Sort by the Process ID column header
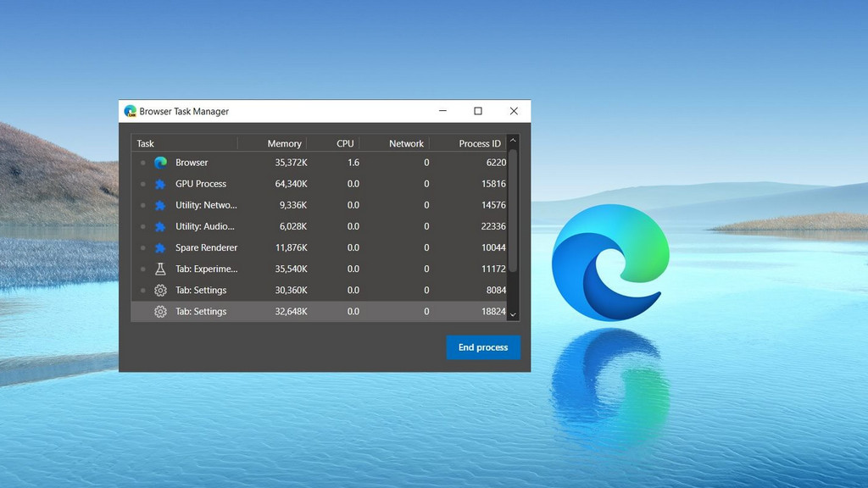Screen dimensions: 868x488 pos(468,143)
